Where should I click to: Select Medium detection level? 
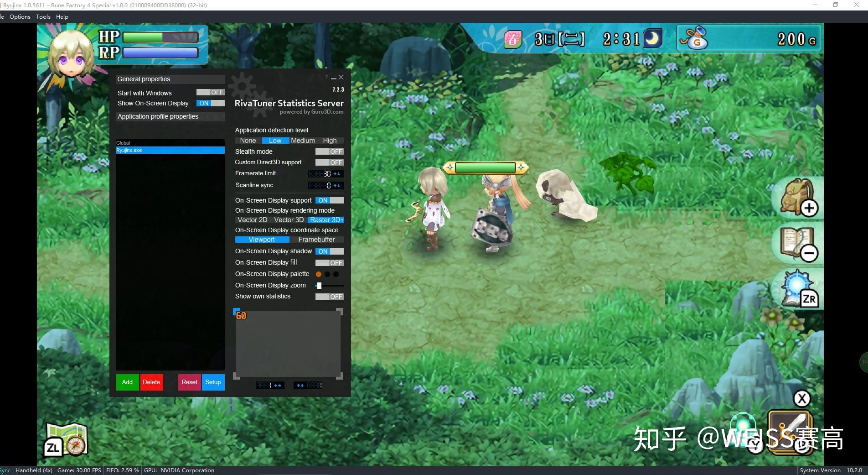click(303, 141)
